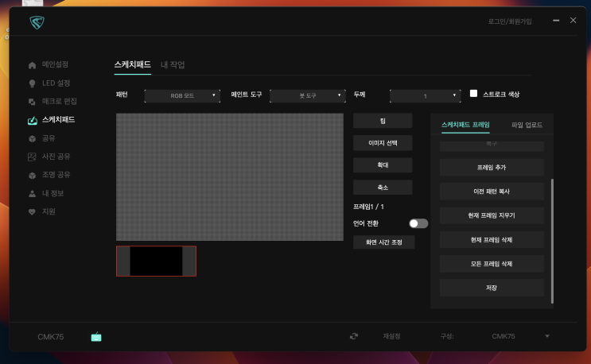Viewport: 591px width, 364px height.
Task: Click the shield logo icon
Action: (37, 22)
